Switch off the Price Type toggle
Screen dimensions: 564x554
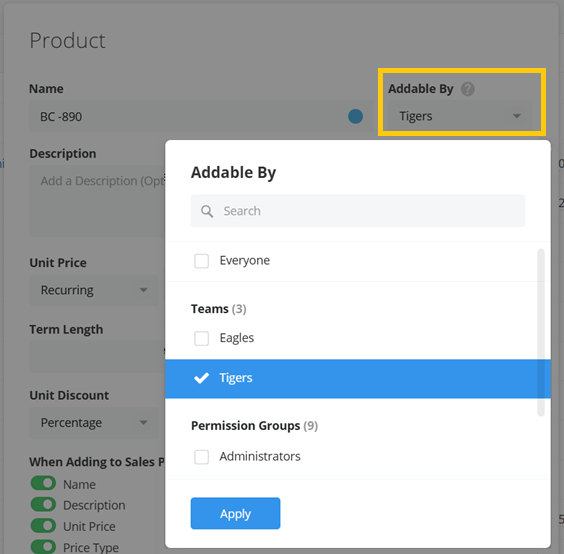pos(44,546)
